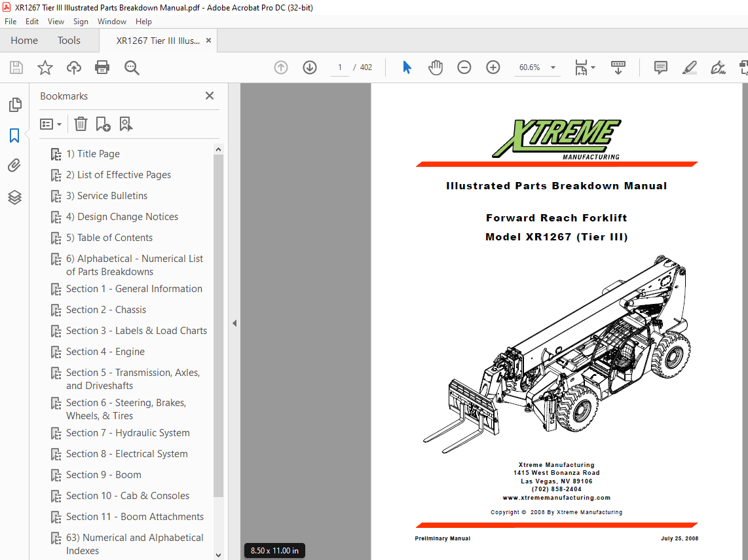Activate the Hand pan tool

[435, 67]
